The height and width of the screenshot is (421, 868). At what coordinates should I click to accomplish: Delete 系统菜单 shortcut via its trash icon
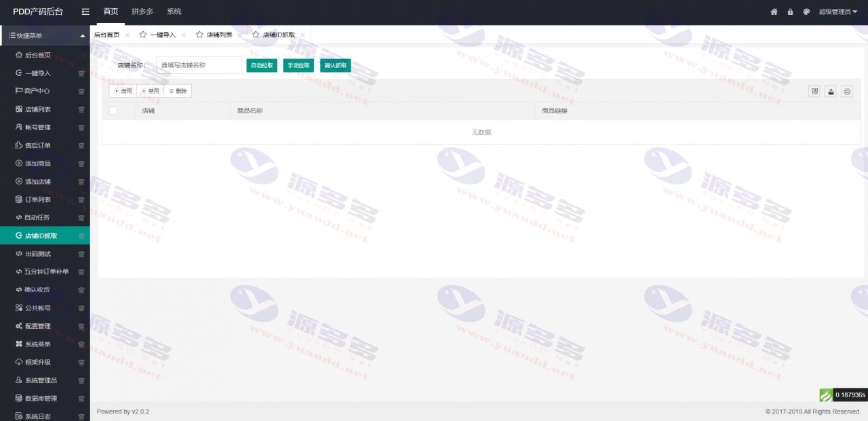tap(81, 344)
